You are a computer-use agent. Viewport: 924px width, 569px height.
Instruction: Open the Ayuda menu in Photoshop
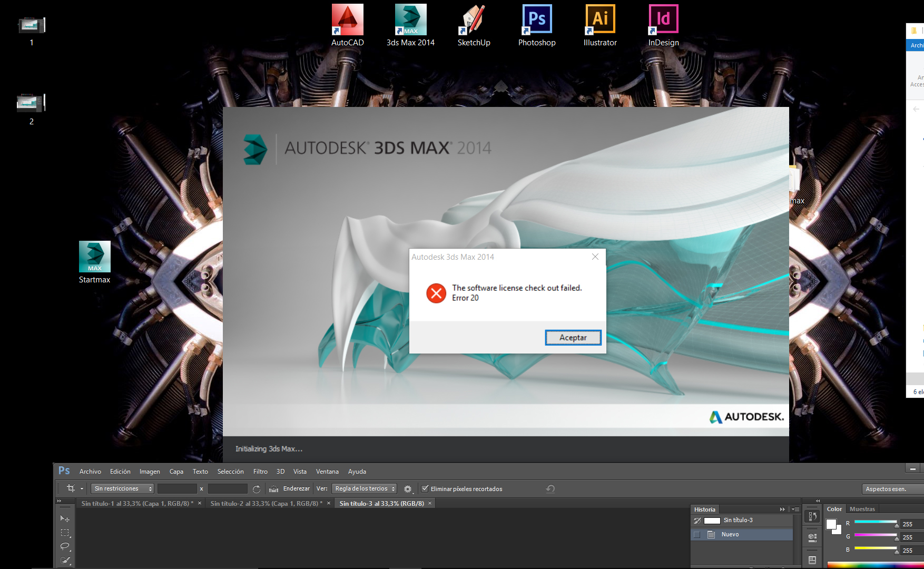point(357,472)
